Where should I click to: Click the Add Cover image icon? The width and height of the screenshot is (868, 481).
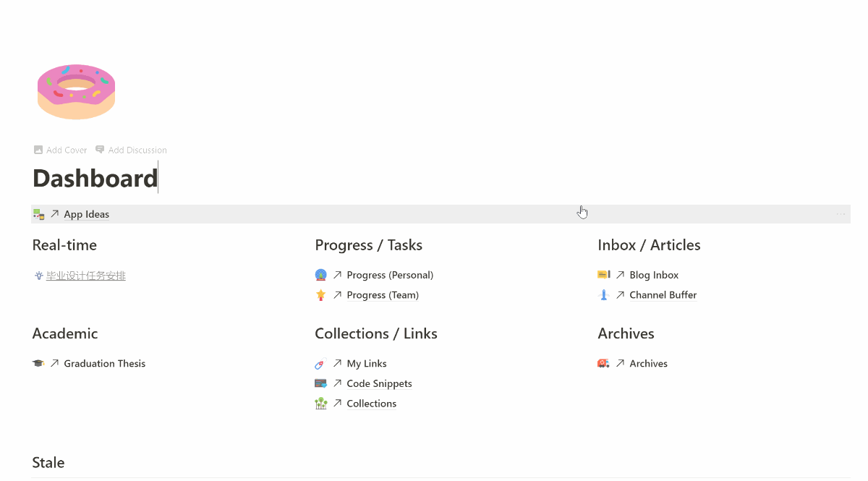tap(38, 150)
